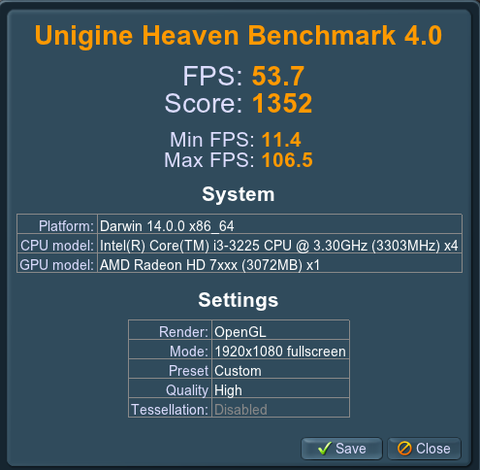Click the Max FPS value 106.5
This screenshot has width=480, height=470.
click(287, 160)
